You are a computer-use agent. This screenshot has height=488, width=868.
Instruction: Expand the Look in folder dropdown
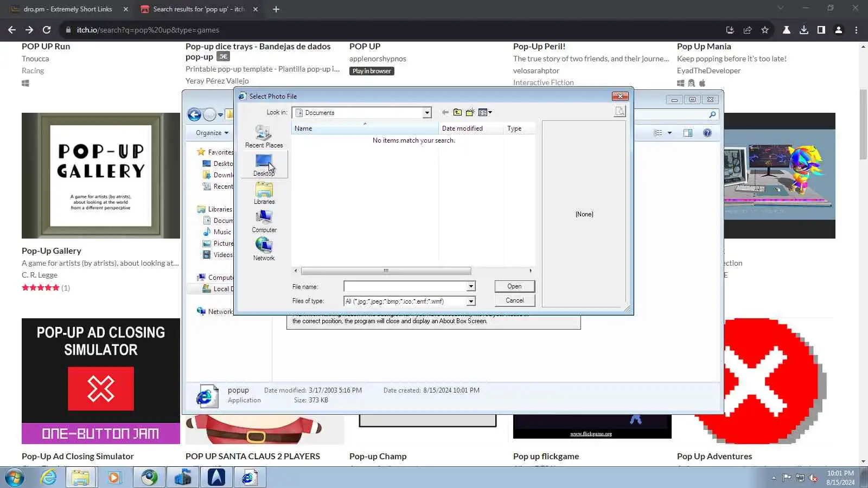[x=427, y=113]
